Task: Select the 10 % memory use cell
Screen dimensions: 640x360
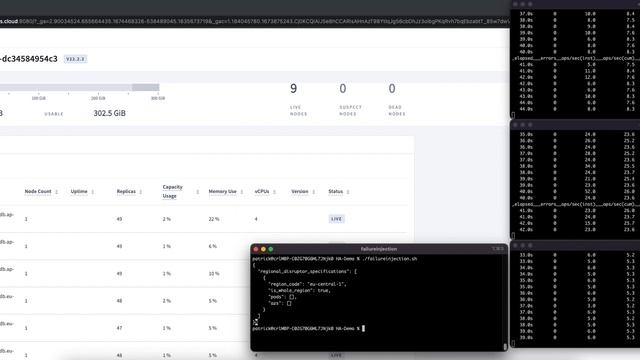Action: [214, 273]
